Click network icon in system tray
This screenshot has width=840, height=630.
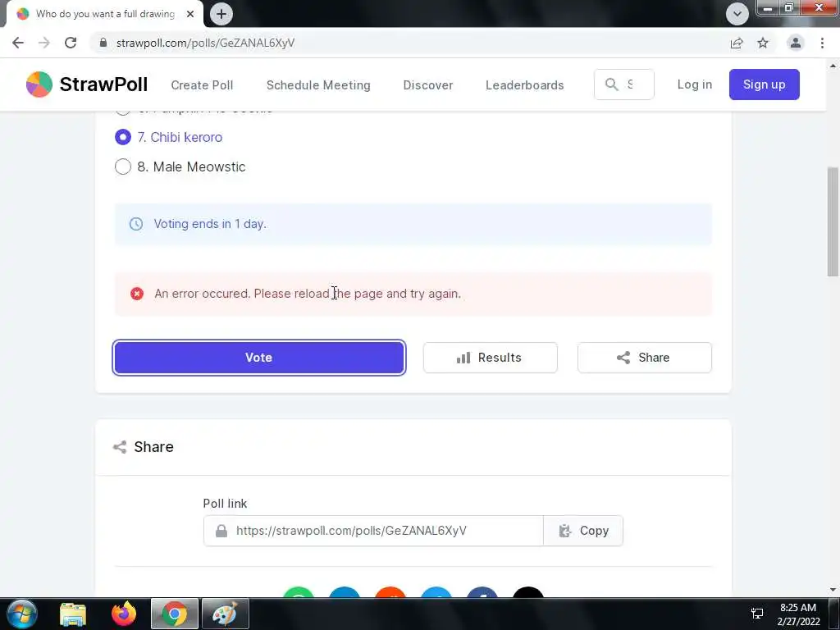[x=757, y=614]
